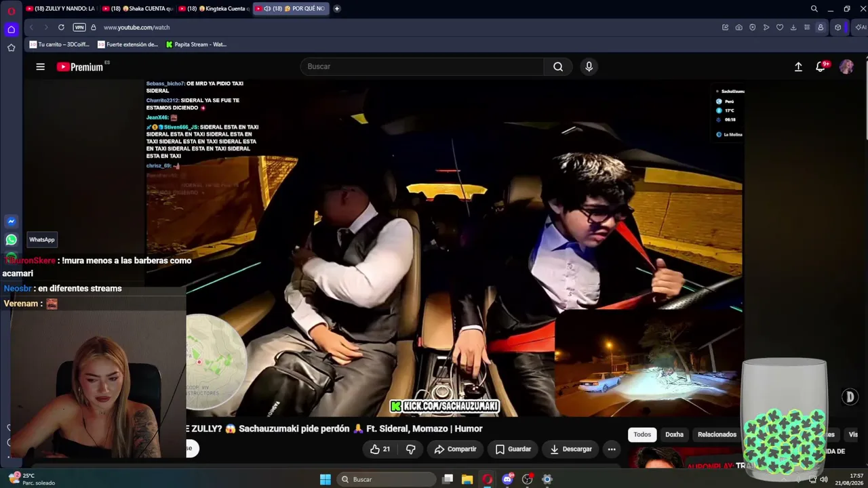Select the Doxha filter chip
The image size is (868, 488).
click(x=674, y=434)
